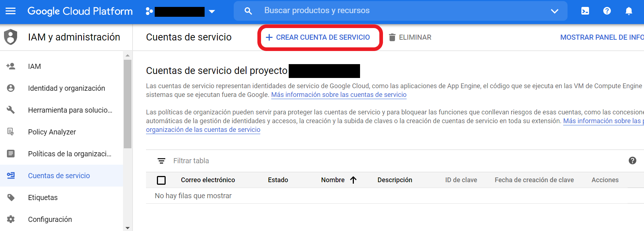Click Fecha de creación de clave header
Screen dimensions: 644x231
[x=534, y=180]
